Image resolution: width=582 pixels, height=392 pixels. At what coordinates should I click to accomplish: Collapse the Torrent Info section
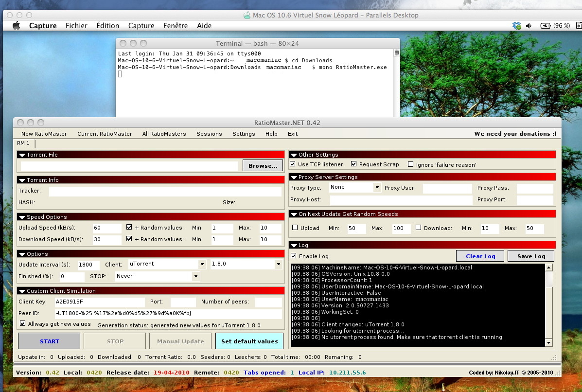(22, 180)
